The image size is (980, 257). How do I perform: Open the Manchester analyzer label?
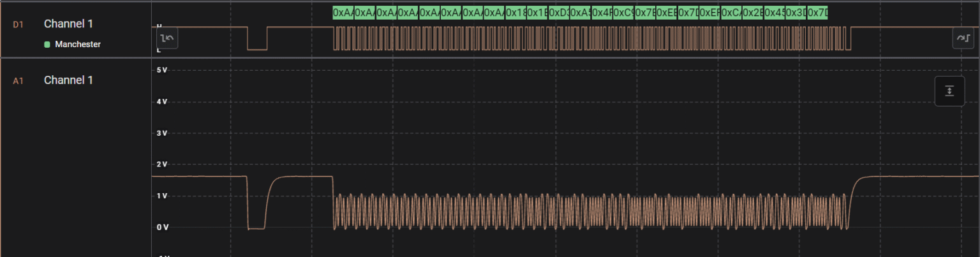78,45
